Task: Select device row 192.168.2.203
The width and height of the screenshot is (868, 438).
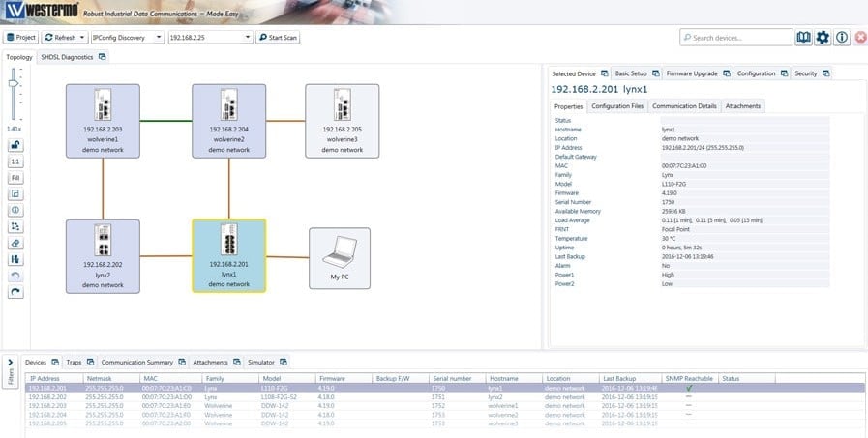Action: [x=445, y=406]
